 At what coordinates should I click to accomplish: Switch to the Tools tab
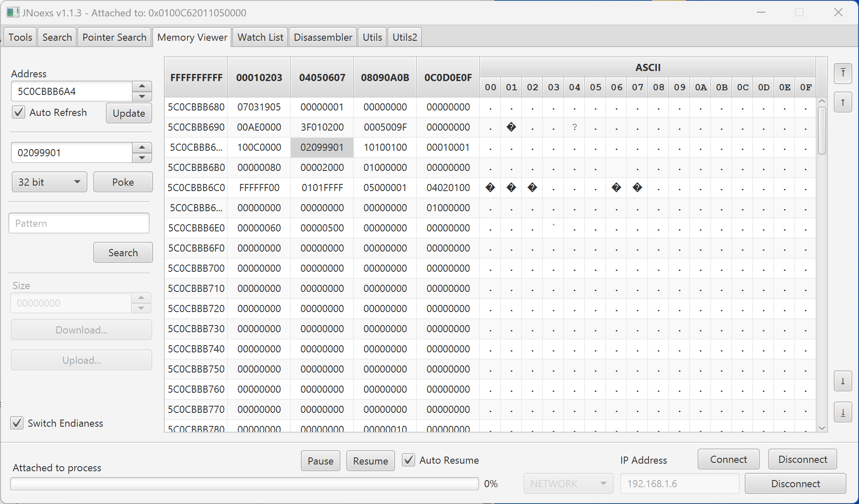coord(20,37)
